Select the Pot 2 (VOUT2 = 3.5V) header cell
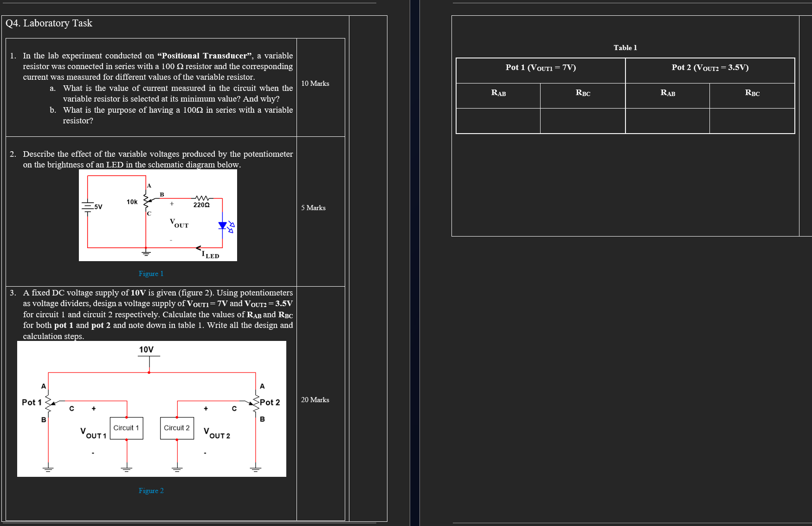Screen dimensions: 812x526 coord(710,68)
